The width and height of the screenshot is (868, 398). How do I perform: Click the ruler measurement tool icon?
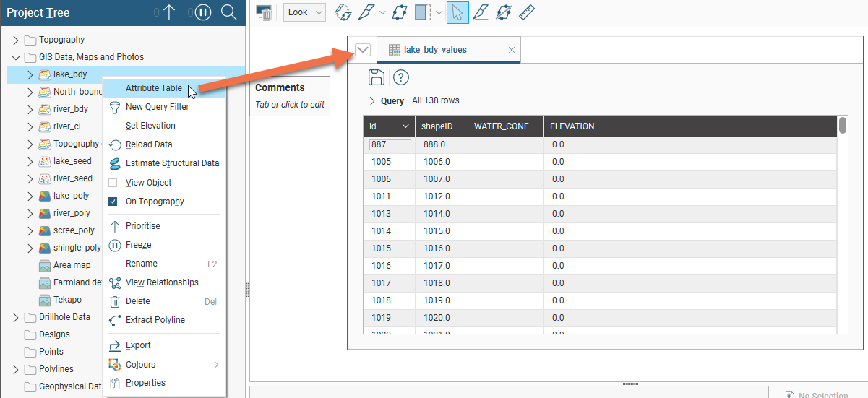coord(527,12)
